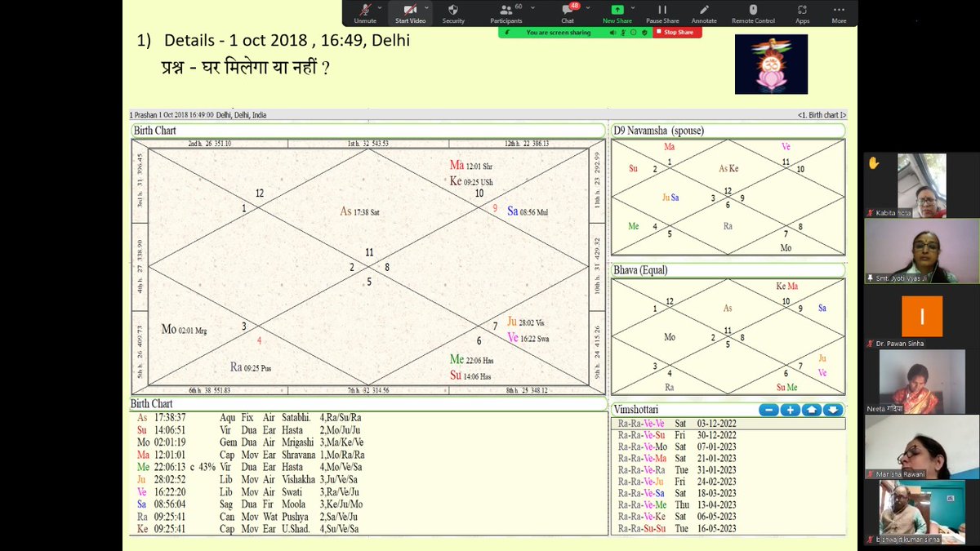Click the down arrow button in Vimshottari panel

point(832,410)
